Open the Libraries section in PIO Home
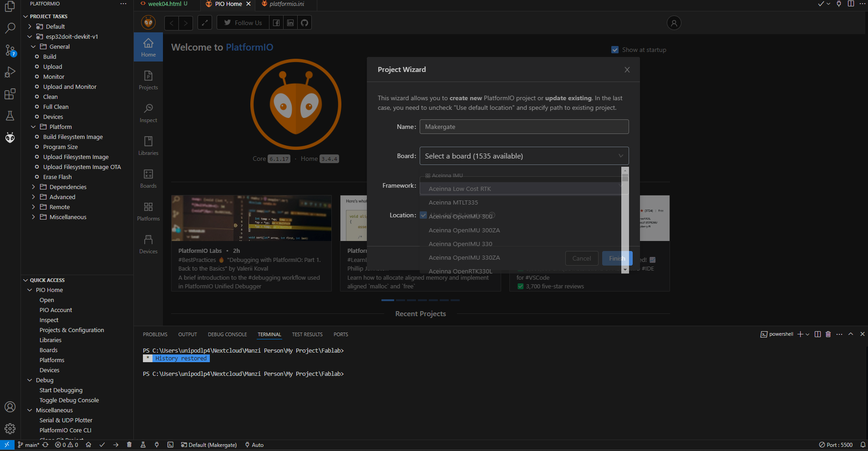Image resolution: width=868 pixels, height=451 pixels. (x=148, y=146)
